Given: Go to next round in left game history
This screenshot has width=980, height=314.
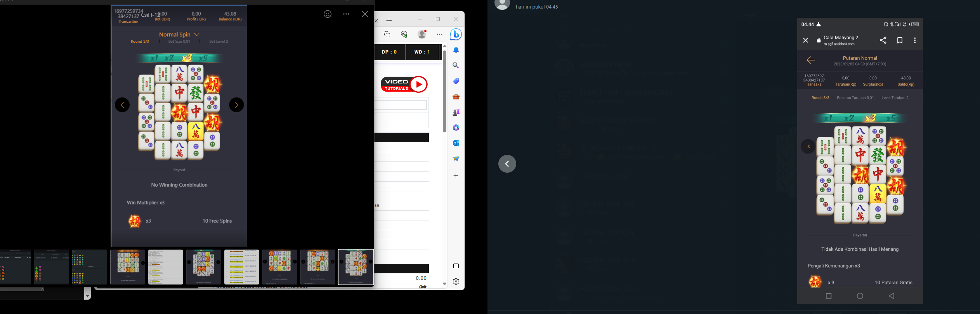Looking at the screenshot, I should point(236,105).
